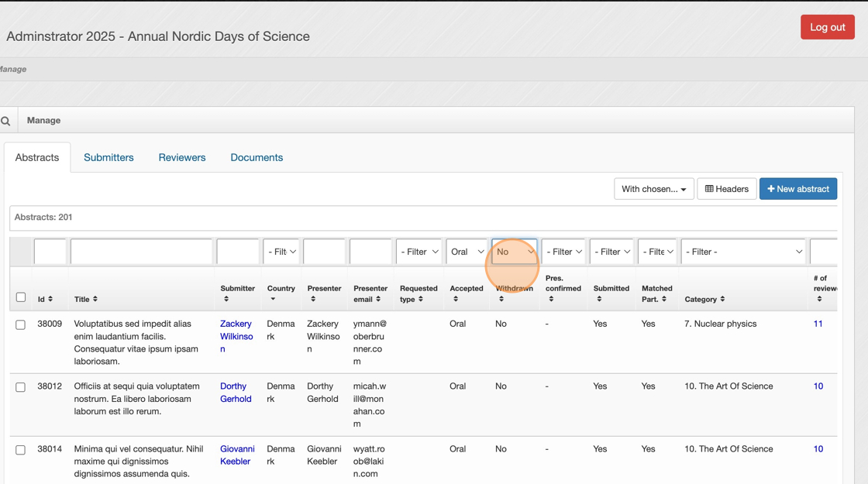Open the Accepted filter set to Oral
This screenshot has height=484, width=868.
tap(467, 252)
